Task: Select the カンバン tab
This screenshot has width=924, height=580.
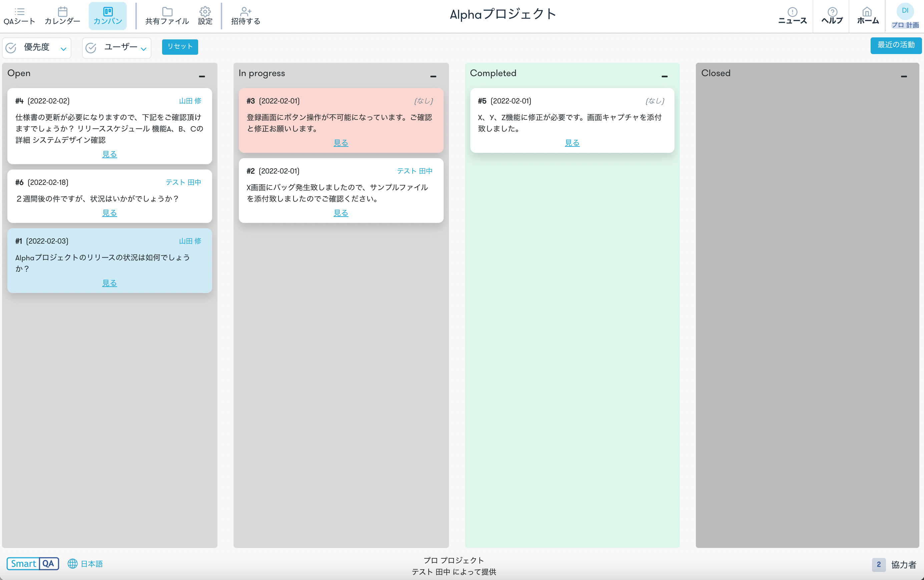Action: click(108, 16)
